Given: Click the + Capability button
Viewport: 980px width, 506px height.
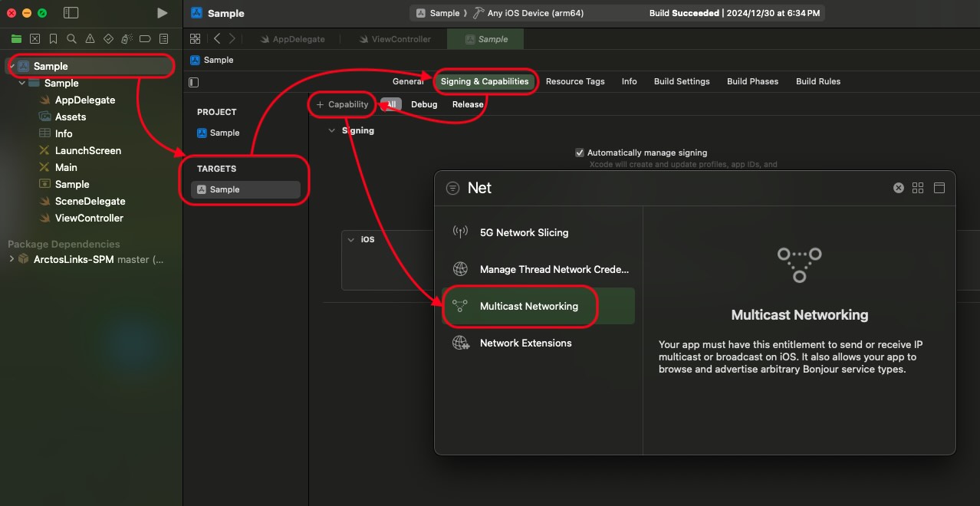Looking at the screenshot, I should [342, 104].
